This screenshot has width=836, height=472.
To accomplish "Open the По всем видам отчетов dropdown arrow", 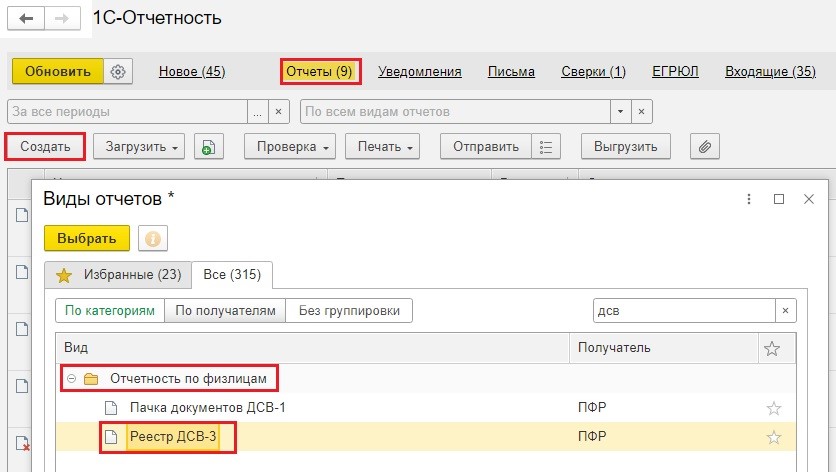I will [621, 112].
